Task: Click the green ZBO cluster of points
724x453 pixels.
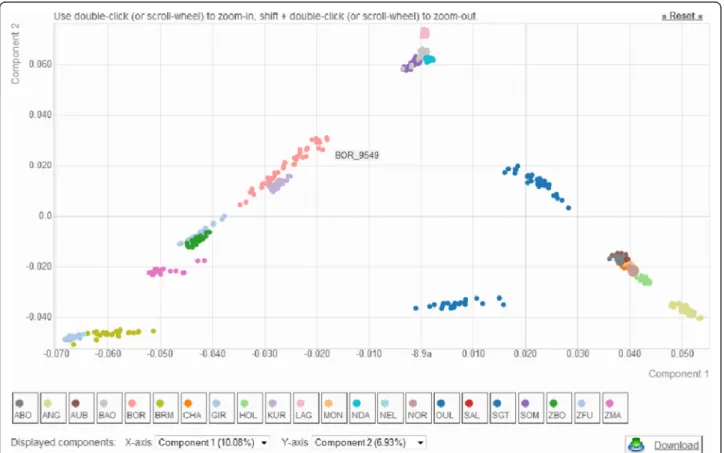Action: click(198, 240)
